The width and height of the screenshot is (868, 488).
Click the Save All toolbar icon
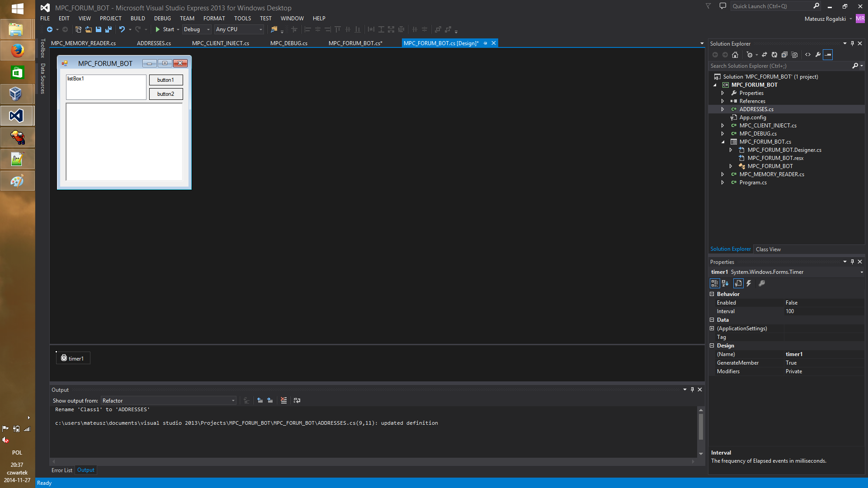108,29
